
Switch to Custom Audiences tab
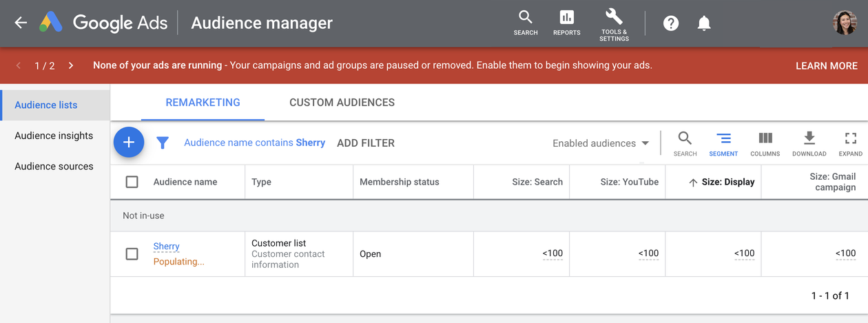342,103
